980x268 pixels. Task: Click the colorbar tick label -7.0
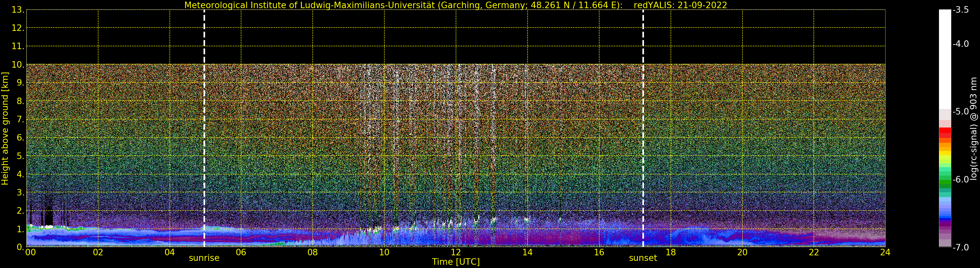(960, 248)
